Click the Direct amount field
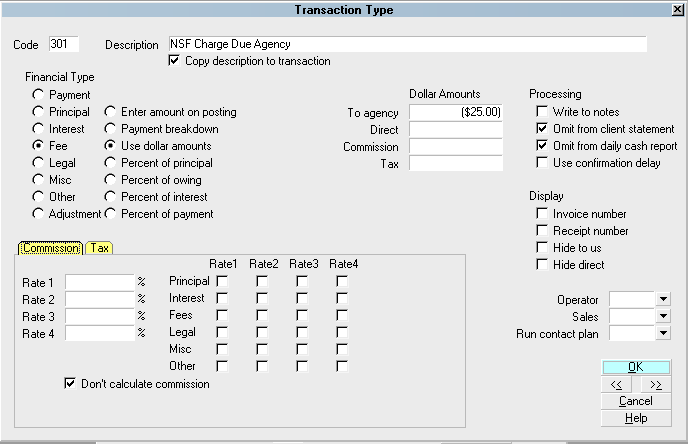Viewport: 688px width, 444px height. (456, 129)
